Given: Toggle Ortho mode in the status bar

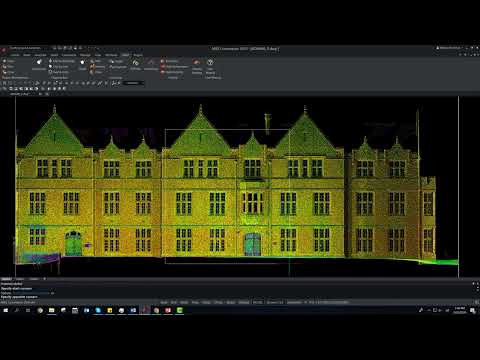Looking at the screenshot, I should click(x=184, y=302).
